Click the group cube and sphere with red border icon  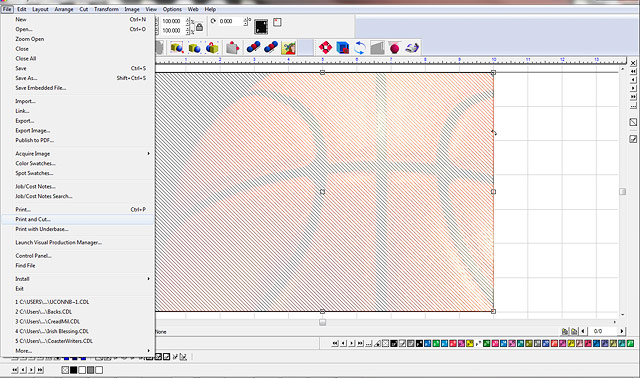point(177,48)
